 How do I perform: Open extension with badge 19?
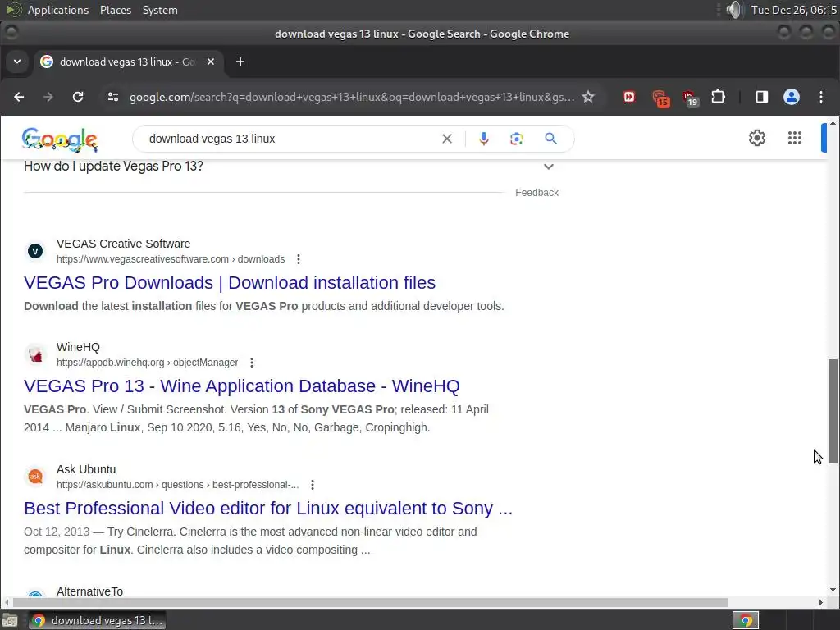pos(690,98)
